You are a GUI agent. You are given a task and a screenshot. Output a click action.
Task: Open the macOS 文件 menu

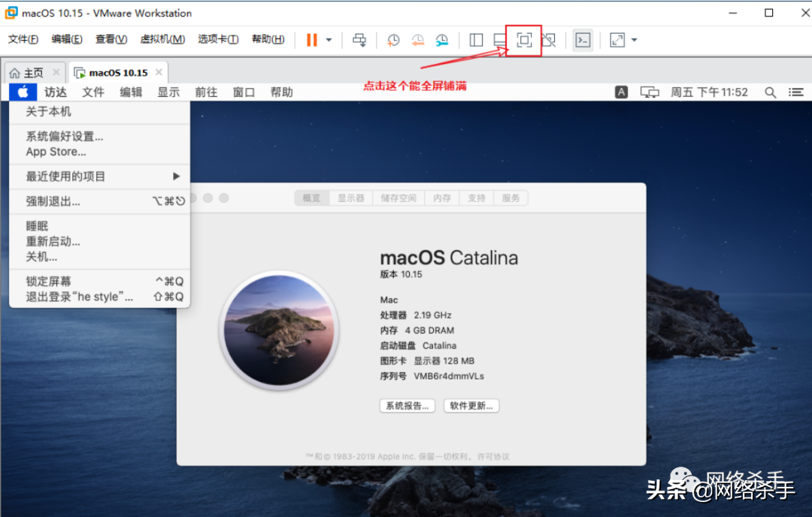point(93,92)
